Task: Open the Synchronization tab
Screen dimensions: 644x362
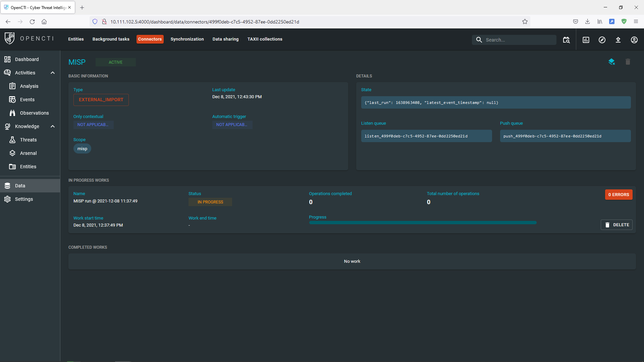Action: (187, 39)
